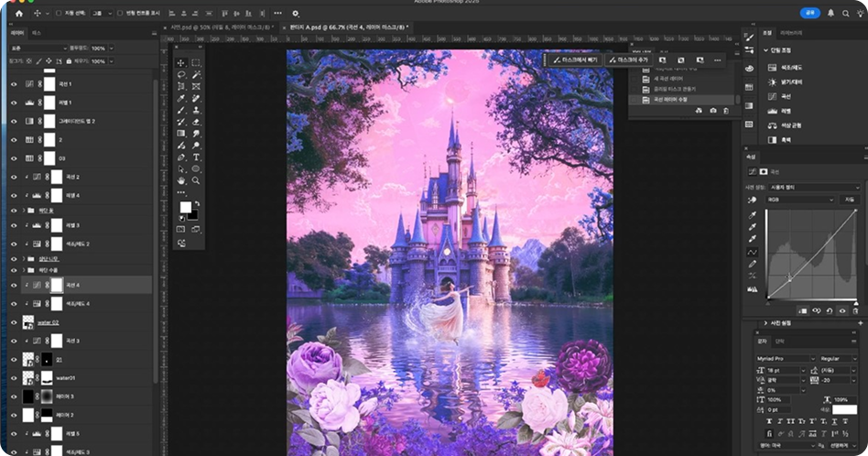Select the Rectangular Marquee tool
Viewport: 868px width, 456px height.
pyautogui.click(x=196, y=62)
